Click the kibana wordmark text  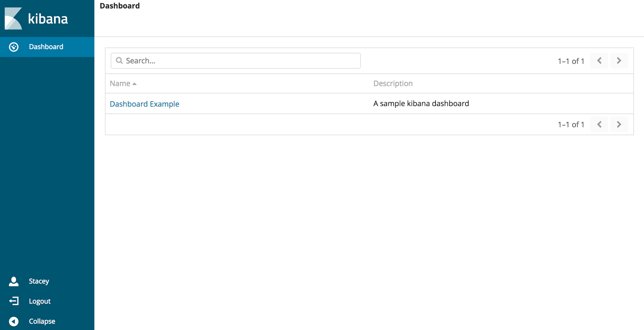[48, 19]
